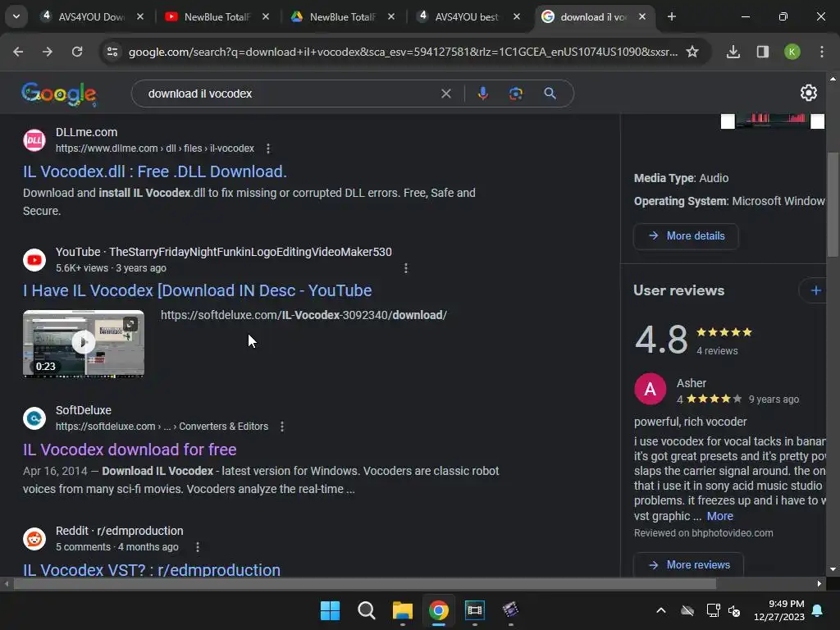The image size is (840, 630).
Task: Open the SoftDeluxe favicon
Action: coord(34,418)
